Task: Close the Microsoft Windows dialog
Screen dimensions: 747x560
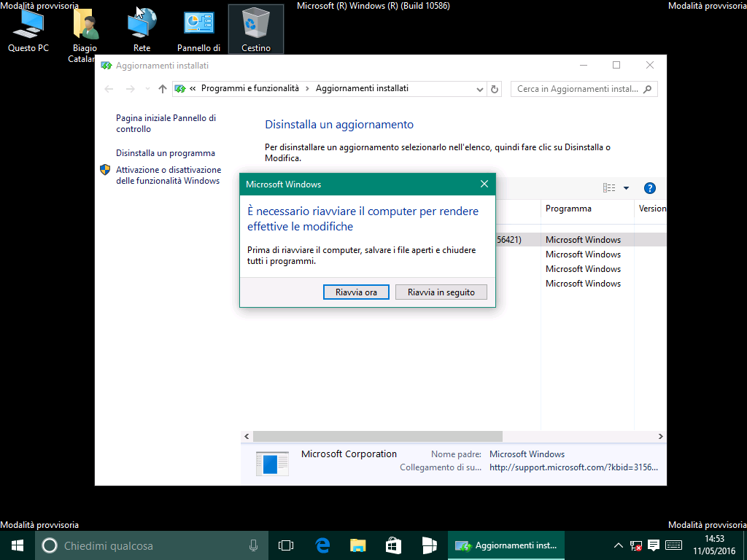Action: pyautogui.click(x=484, y=184)
